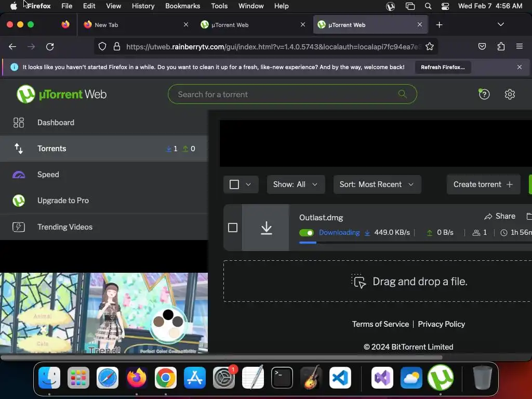Viewport: 532px width, 399px height.
Task: Open the Firefox extensions puzzle icon
Action: pyautogui.click(x=501, y=46)
